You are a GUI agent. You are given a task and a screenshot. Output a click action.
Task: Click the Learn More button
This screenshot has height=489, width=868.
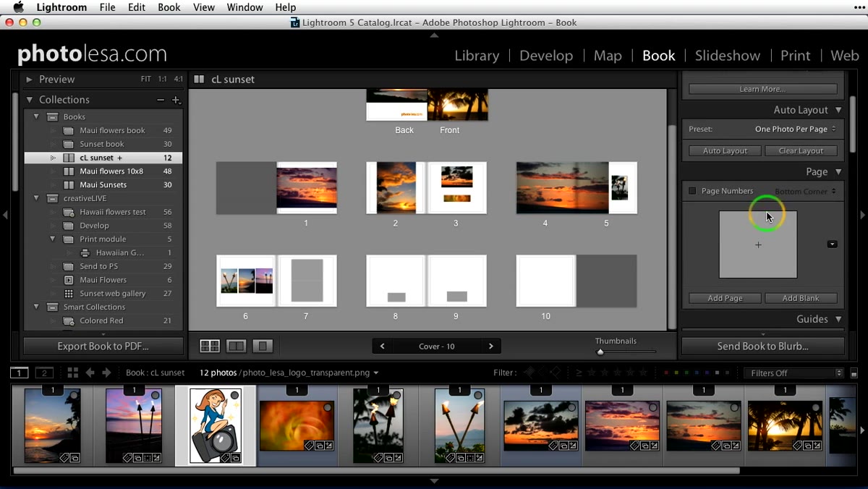762,89
